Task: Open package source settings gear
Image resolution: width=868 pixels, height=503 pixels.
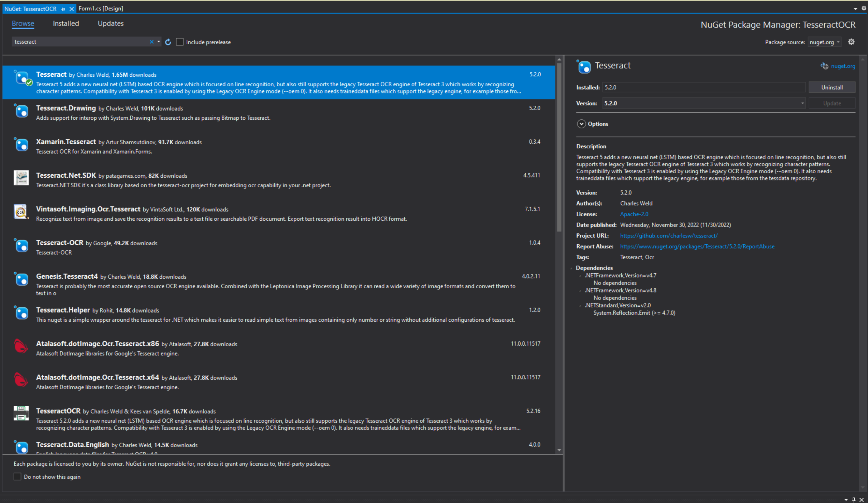Action: point(851,42)
